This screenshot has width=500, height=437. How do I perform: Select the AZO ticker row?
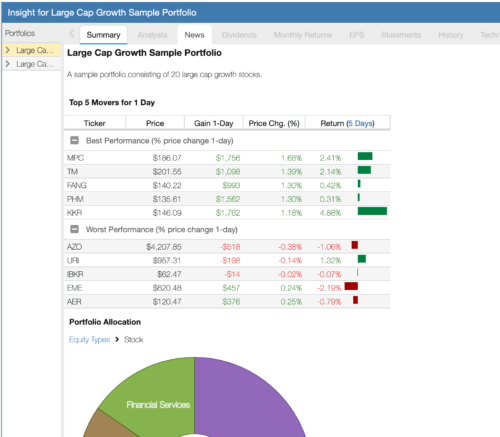pyautogui.click(x=227, y=247)
